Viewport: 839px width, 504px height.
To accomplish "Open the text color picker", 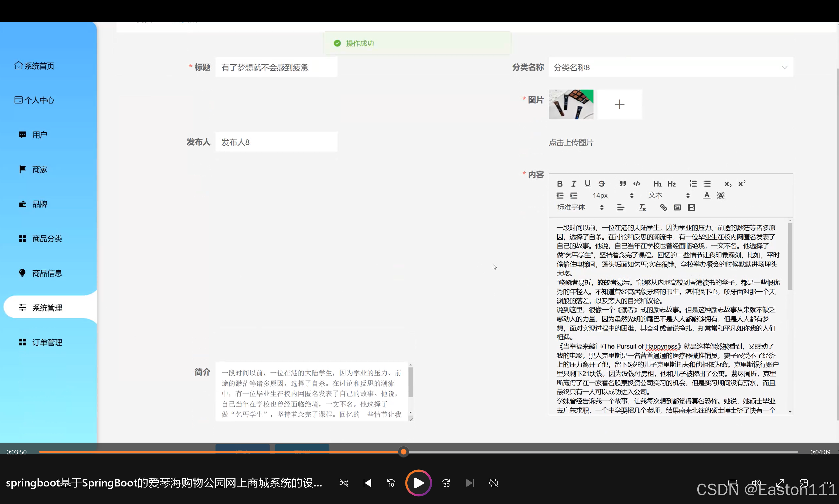I will coord(707,195).
